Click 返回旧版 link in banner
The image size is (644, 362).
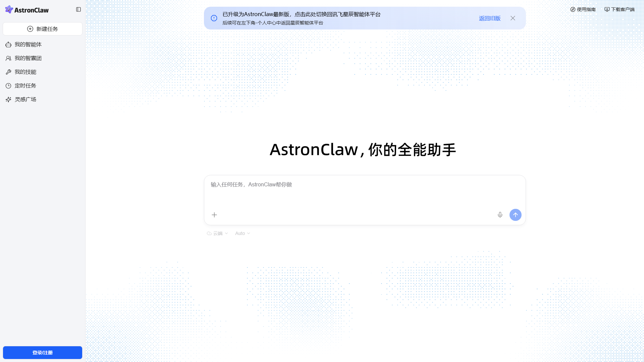(x=490, y=18)
